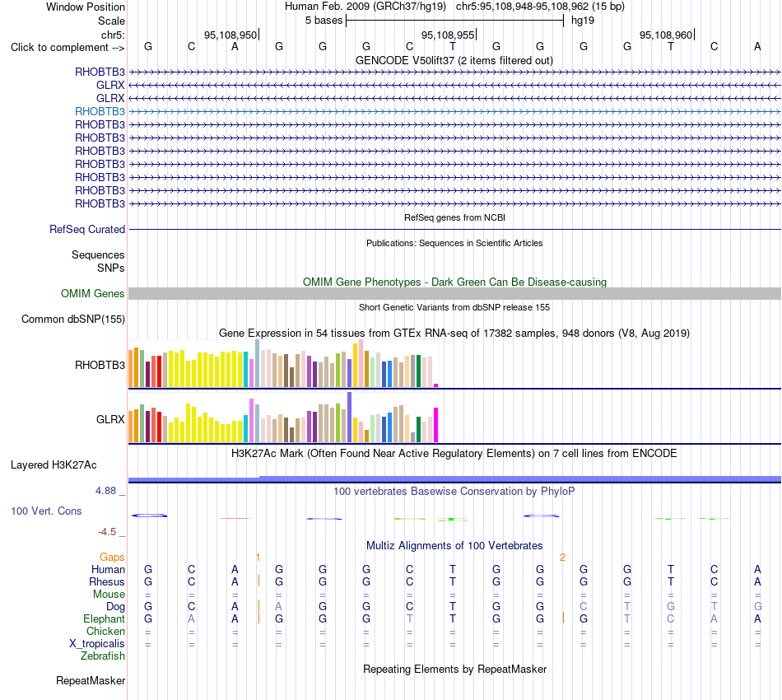Select the Zebrafish species label
The height and width of the screenshot is (700, 782).
[x=103, y=656]
